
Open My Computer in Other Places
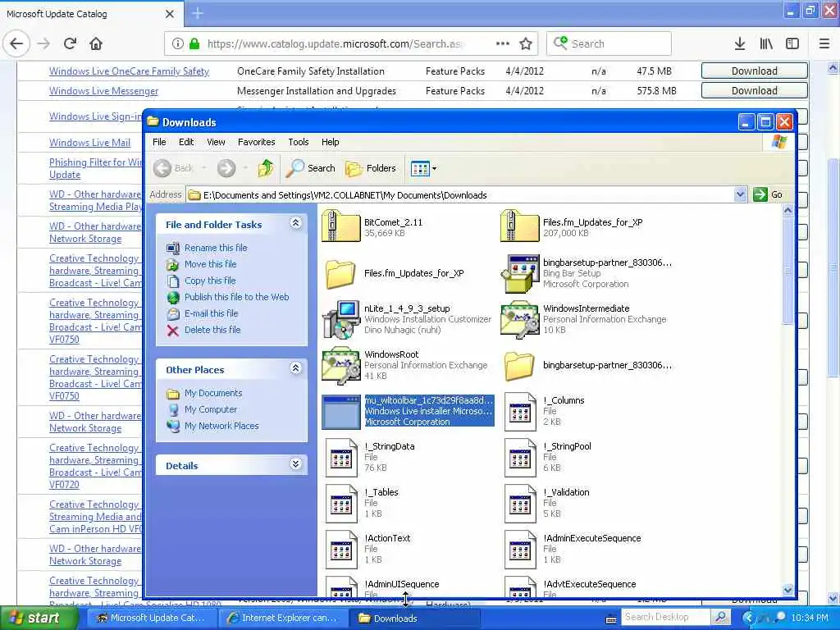pyautogui.click(x=211, y=409)
